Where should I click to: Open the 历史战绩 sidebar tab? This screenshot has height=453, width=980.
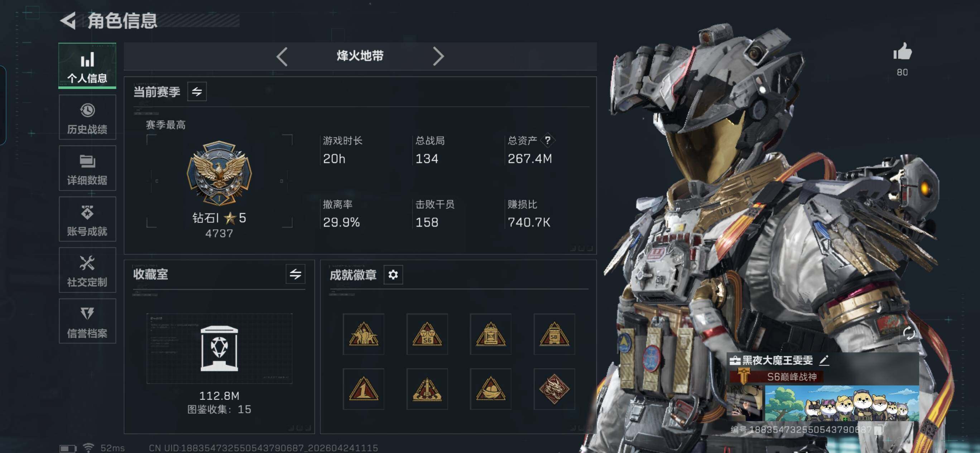(87, 118)
